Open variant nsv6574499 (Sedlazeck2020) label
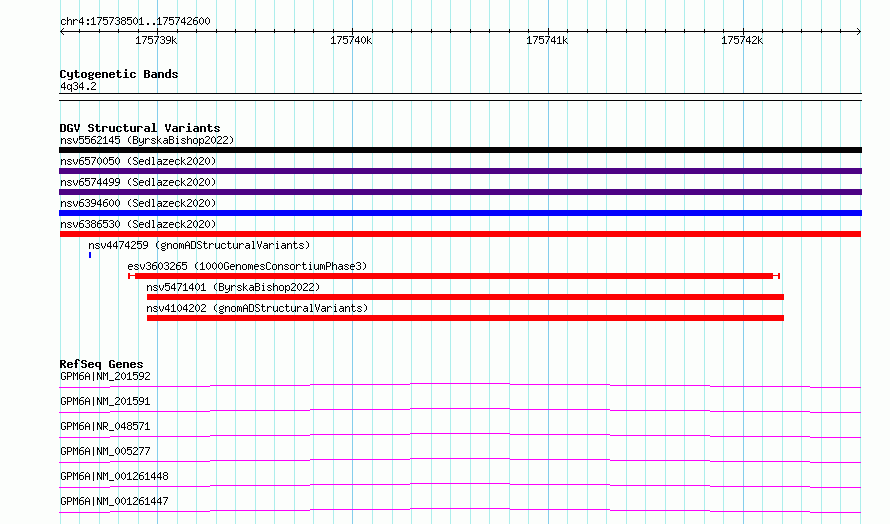 point(138,182)
